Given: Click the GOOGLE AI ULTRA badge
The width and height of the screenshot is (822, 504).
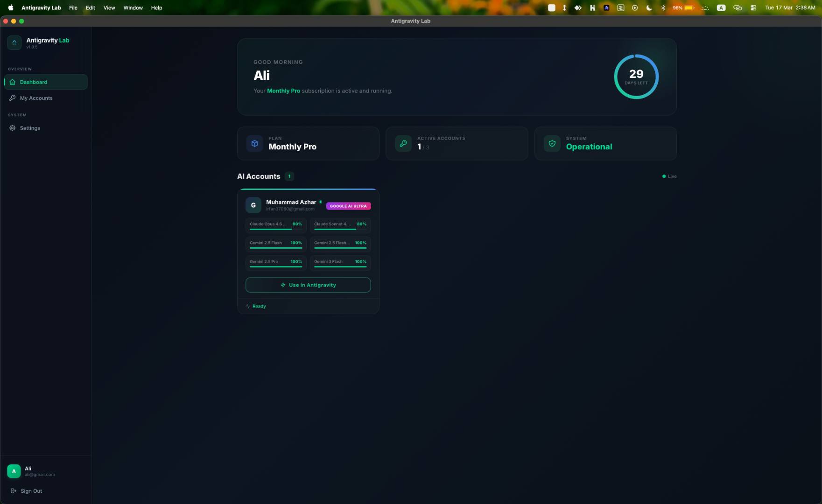Looking at the screenshot, I should 348,206.
